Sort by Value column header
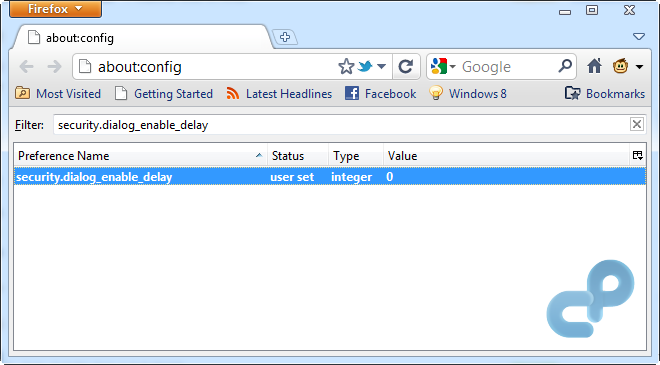The width and height of the screenshot is (660, 365). pos(506,156)
